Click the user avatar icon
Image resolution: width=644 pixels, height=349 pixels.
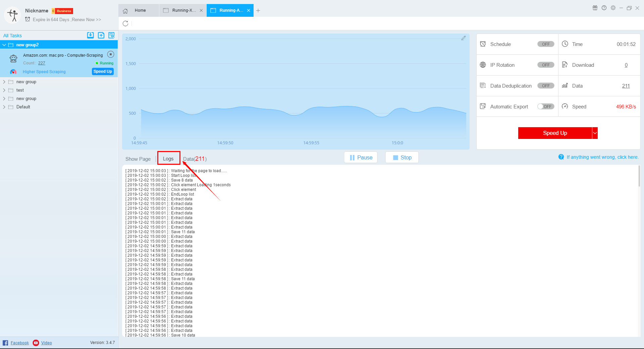pos(13,15)
